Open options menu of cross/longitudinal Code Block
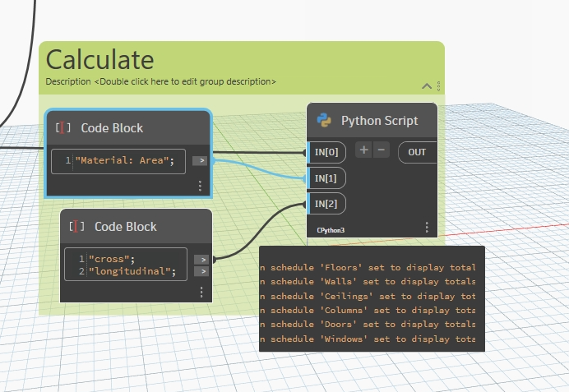The width and height of the screenshot is (569, 392). [x=201, y=292]
